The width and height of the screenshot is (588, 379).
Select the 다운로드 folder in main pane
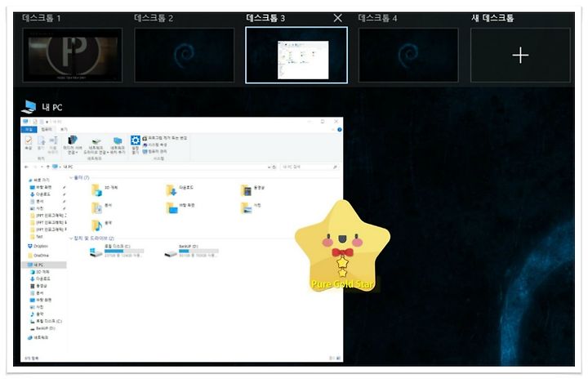click(x=180, y=189)
